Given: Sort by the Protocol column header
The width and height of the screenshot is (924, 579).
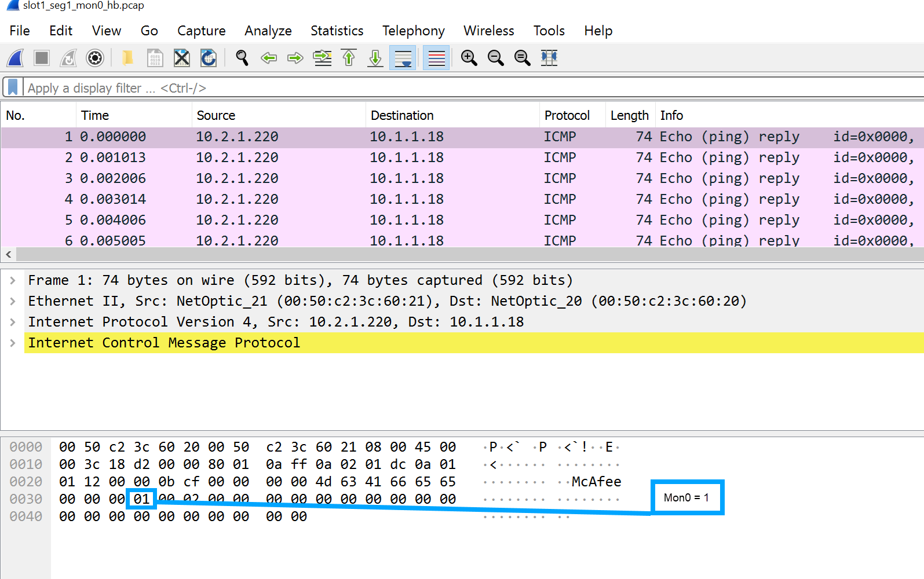Looking at the screenshot, I should [572, 115].
